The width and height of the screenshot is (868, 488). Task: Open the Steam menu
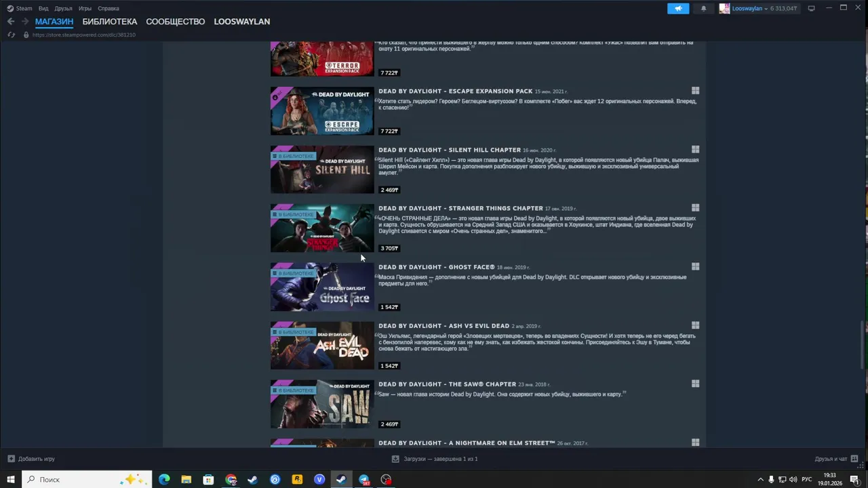pyautogui.click(x=20, y=8)
